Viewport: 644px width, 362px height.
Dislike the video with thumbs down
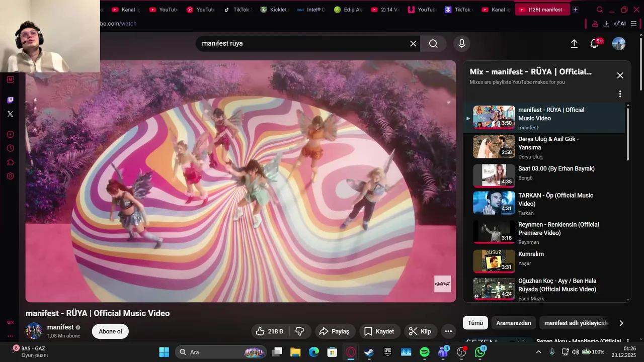tap(300, 331)
